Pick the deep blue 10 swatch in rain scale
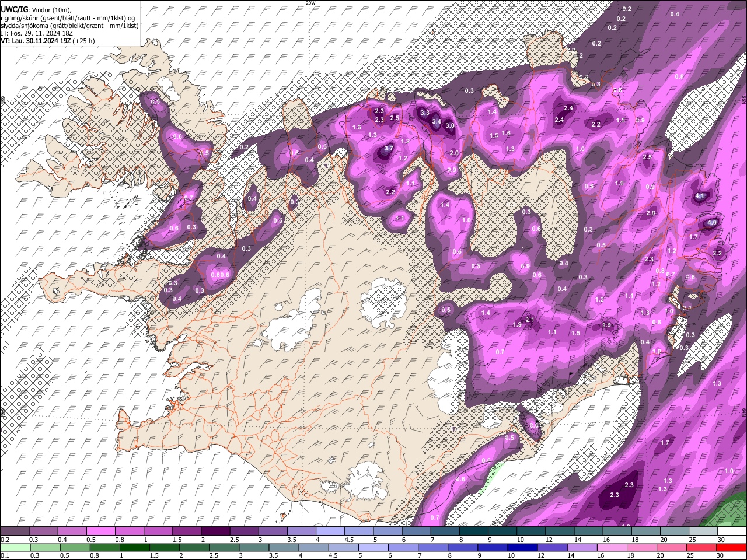 point(522,547)
